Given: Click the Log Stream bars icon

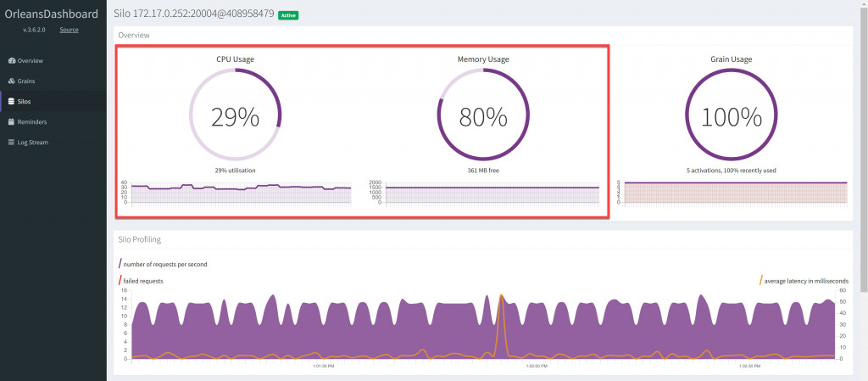Looking at the screenshot, I should tap(12, 143).
